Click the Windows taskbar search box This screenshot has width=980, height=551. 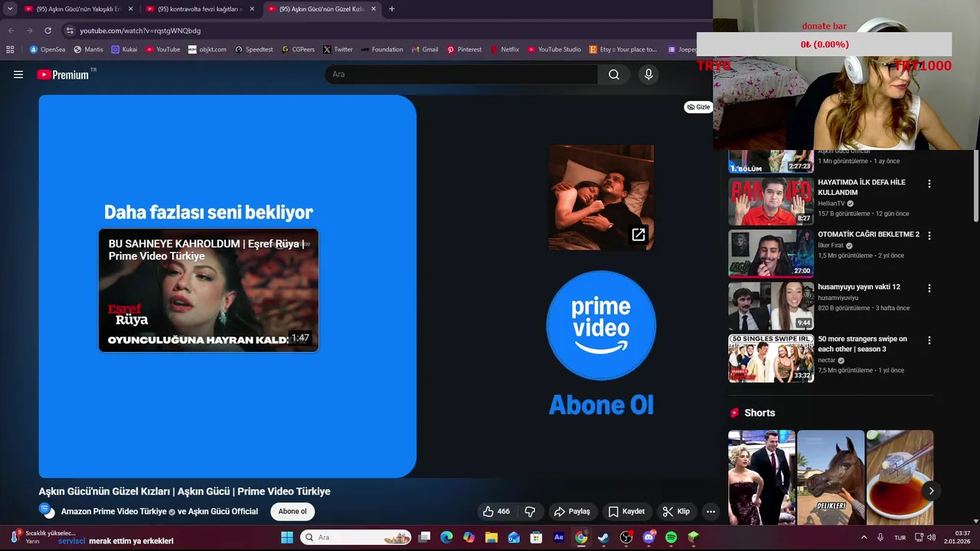[356, 537]
